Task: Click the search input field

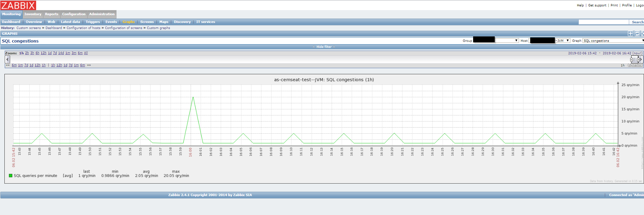Action: pyautogui.click(x=603, y=22)
